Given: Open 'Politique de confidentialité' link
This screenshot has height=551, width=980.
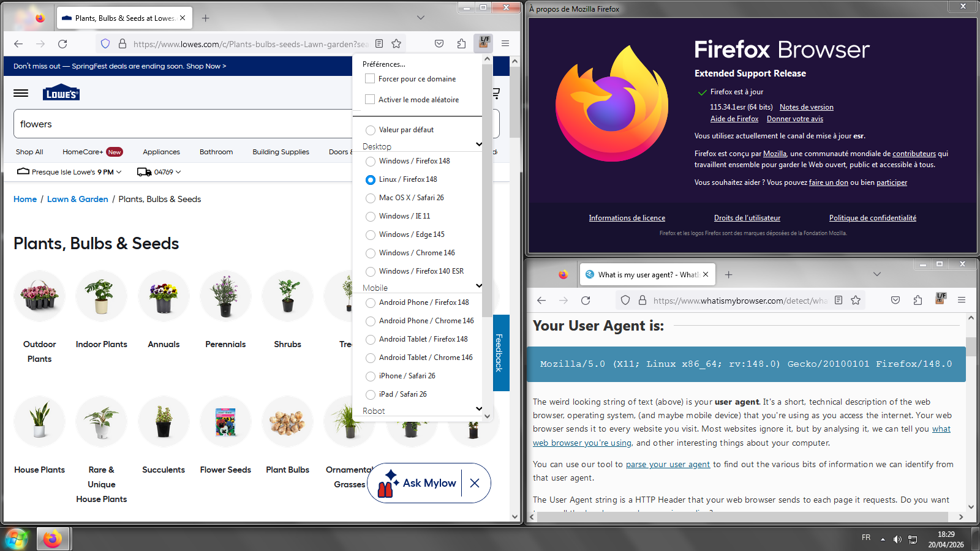Looking at the screenshot, I should coord(873,218).
